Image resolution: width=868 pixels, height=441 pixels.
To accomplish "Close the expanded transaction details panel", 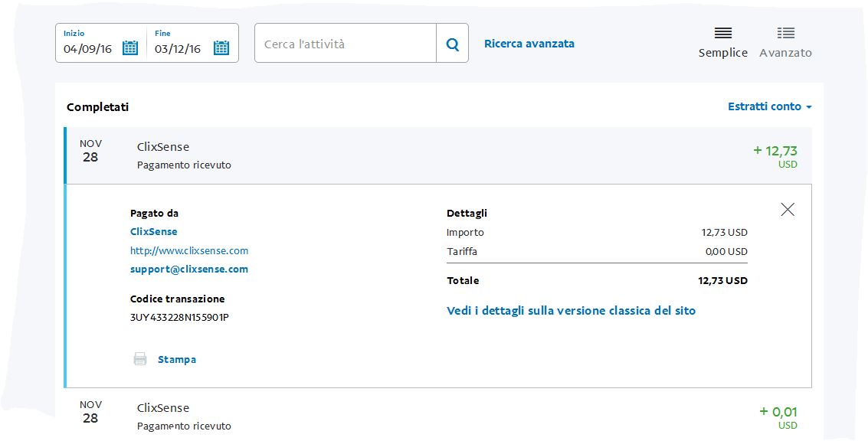I will [788, 209].
